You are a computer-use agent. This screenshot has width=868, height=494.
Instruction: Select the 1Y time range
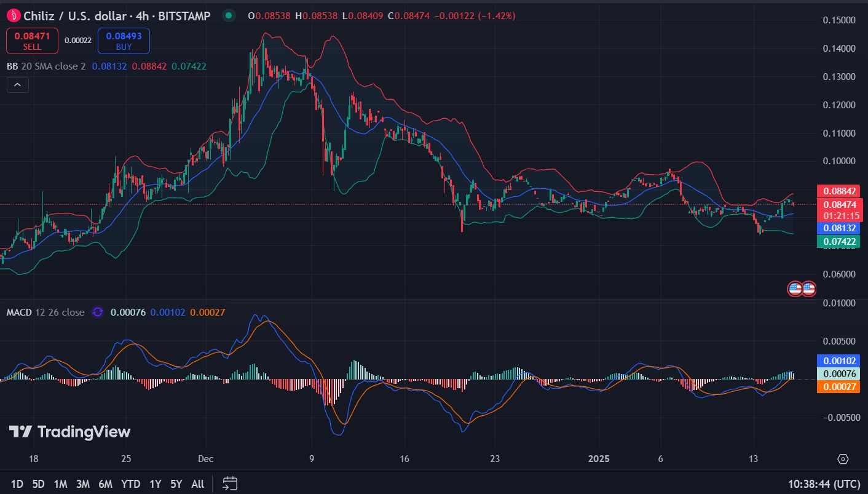155,484
